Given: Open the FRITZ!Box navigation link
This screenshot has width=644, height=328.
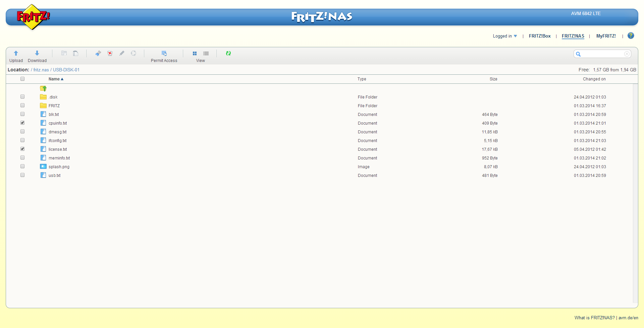Looking at the screenshot, I should 540,36.
